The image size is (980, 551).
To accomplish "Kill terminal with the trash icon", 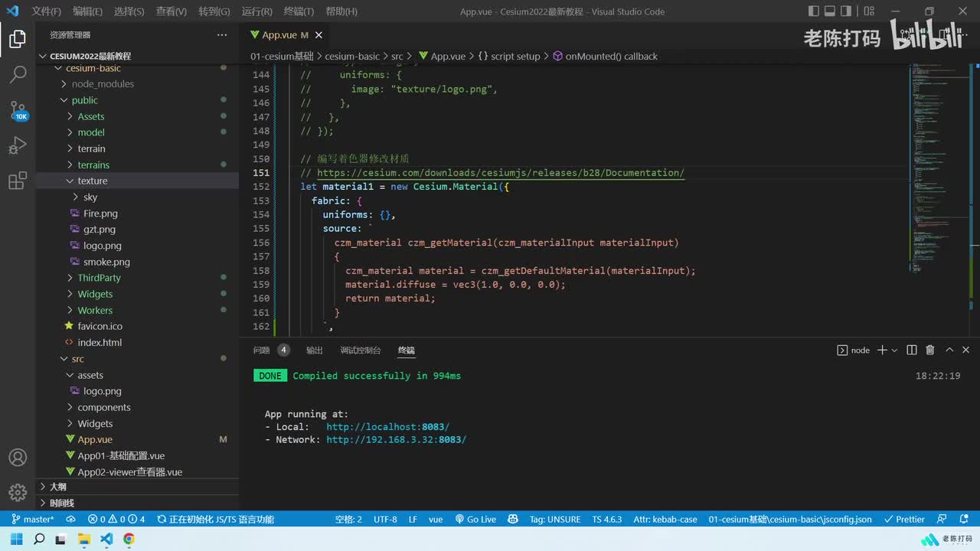I will tap(930, 350).
